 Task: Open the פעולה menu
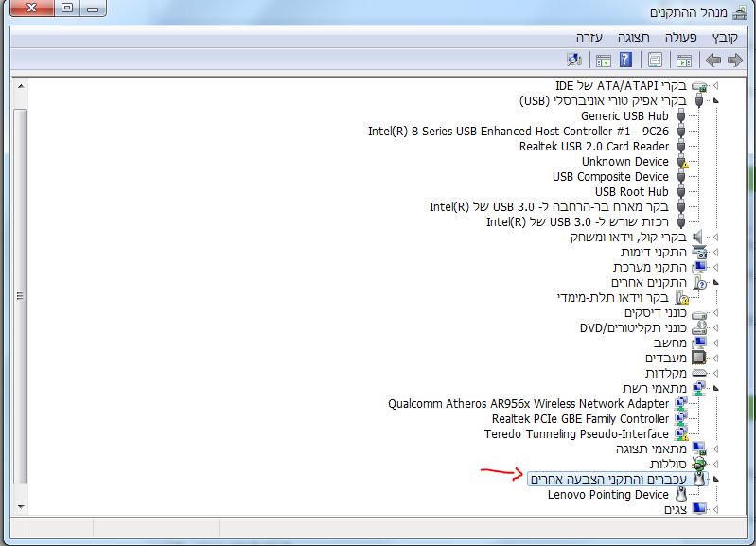(x=681, y=37)
